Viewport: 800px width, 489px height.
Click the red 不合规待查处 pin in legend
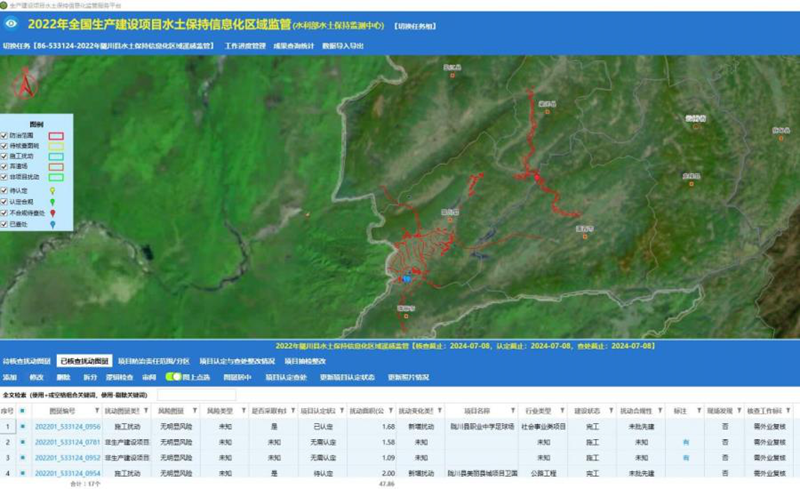tap(50, 213)
